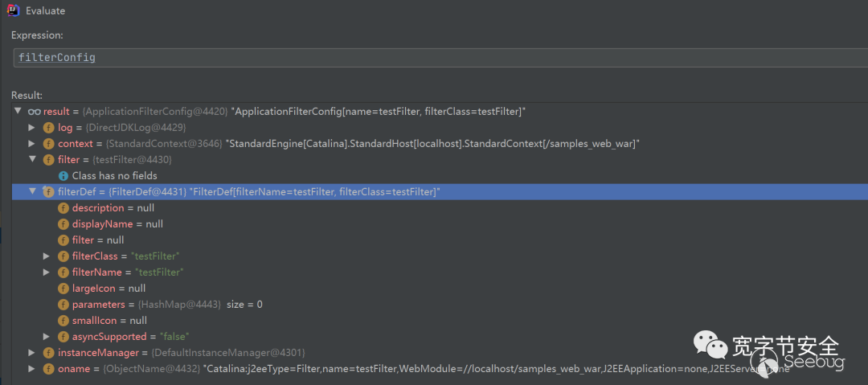Click the field icon next to displayName
Viewport: 868px width, 385px height.
coord(63,223)
